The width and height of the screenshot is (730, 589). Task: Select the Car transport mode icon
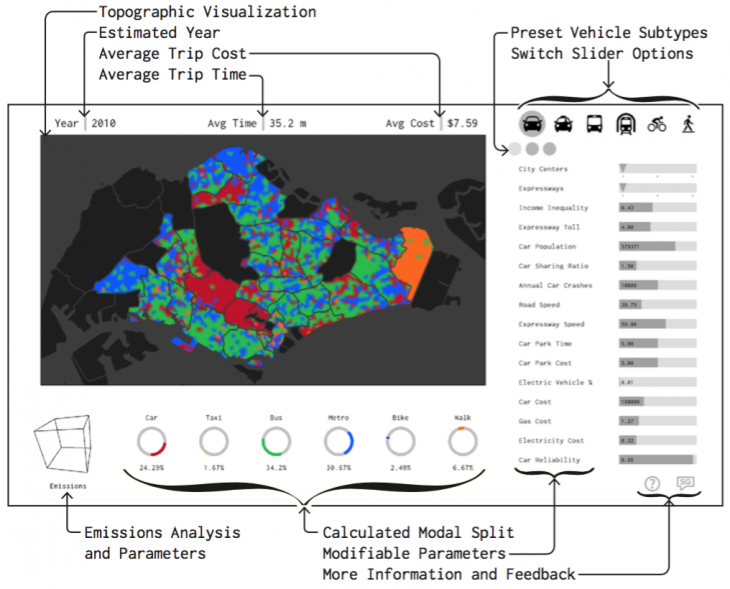pyautogui.click(x=533, y=124)
